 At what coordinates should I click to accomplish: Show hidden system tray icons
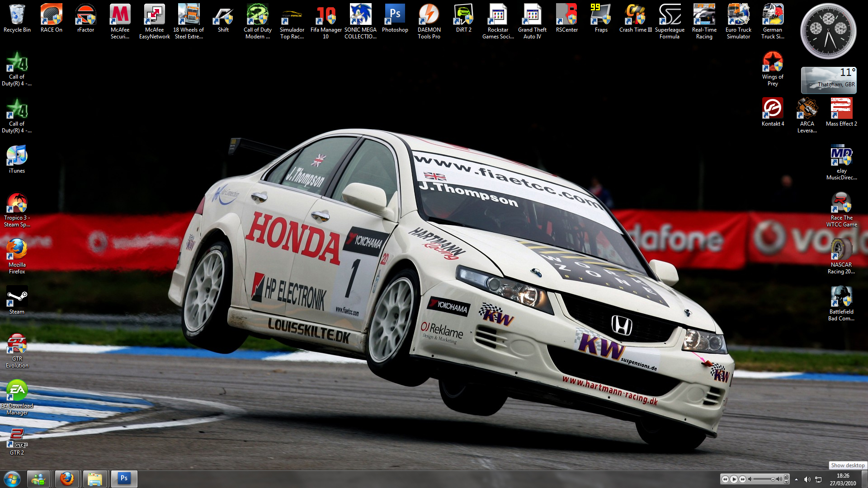pyautogui.click(x=796, y=479)
